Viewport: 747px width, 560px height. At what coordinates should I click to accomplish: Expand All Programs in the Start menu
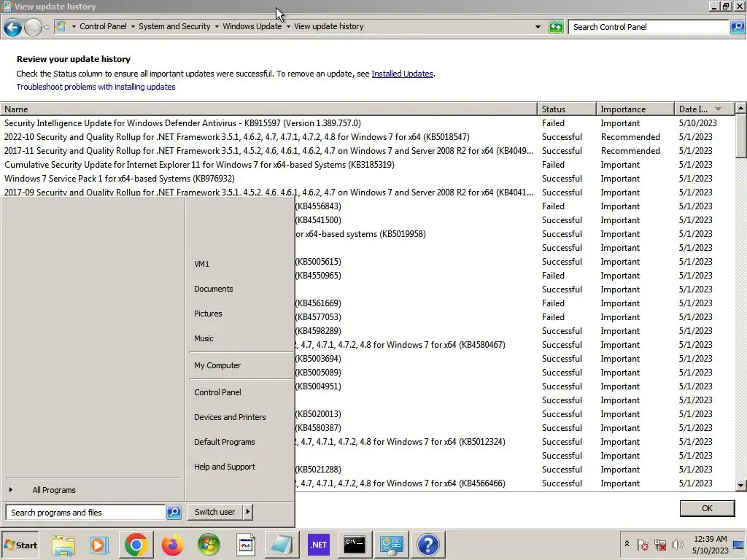click(93, 489)
